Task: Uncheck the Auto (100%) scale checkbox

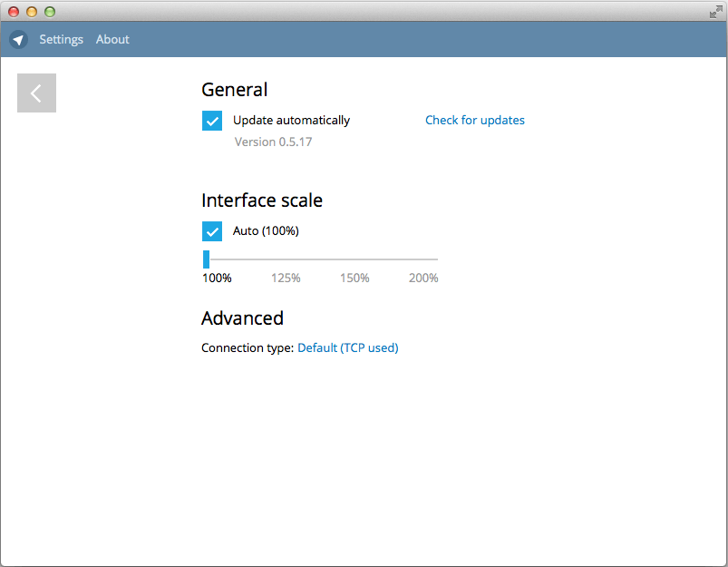Action: (x=212, y=231)
